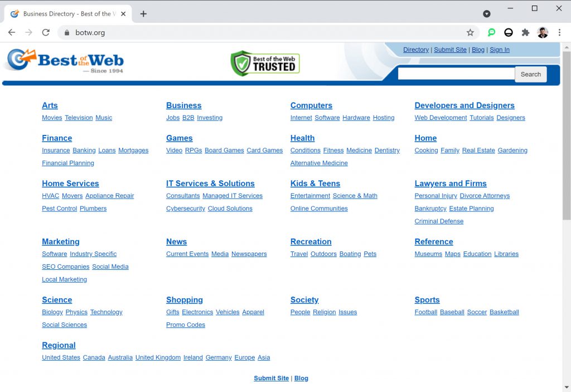This screenshot has height=392, width=571.
Task: Open the Lawyers and Firms category
Action: pos(451,183)
